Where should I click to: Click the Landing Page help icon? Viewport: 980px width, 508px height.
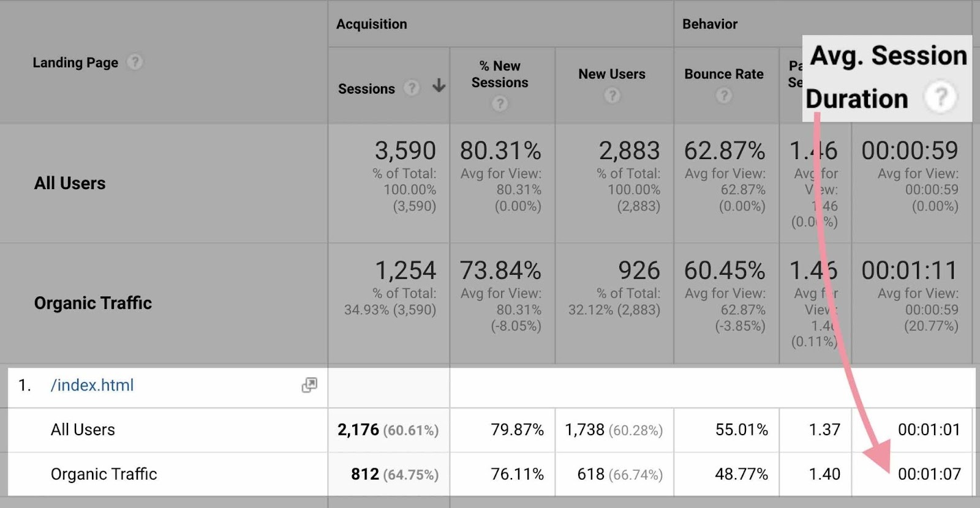click(136, 62)
